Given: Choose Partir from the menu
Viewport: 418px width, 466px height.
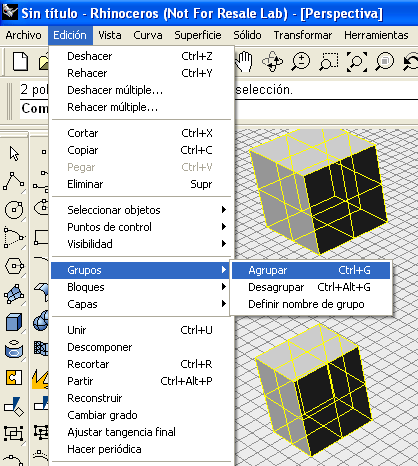Looking at the screenshot, I should click(140, 381).
